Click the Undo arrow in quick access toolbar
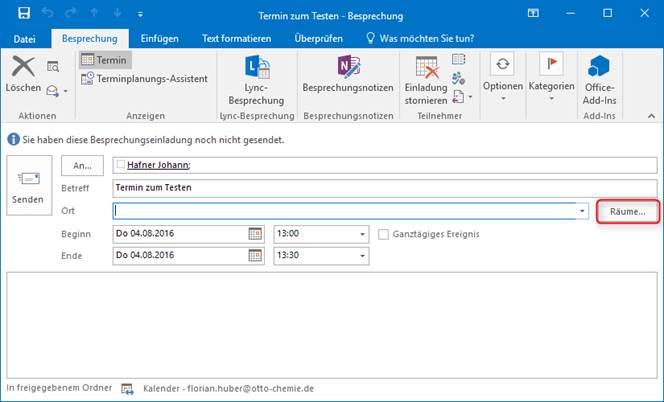Image resolution: width=664 pixels, height=402 pixels. click(47, 13)
